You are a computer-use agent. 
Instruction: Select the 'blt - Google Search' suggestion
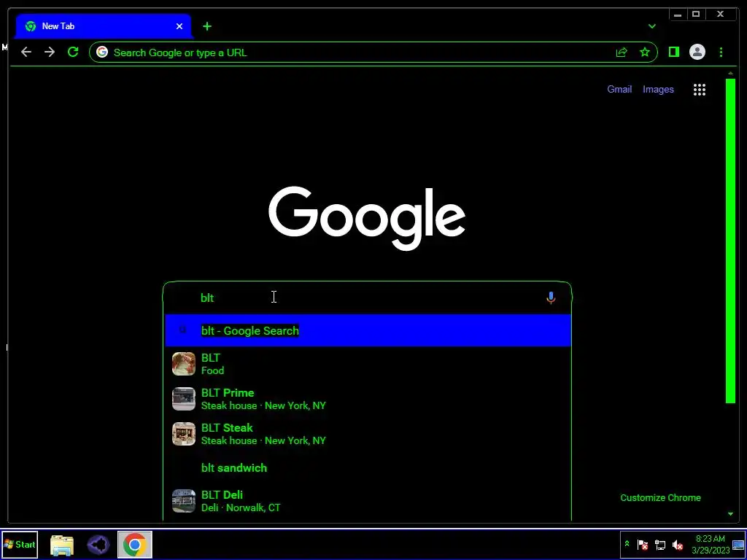click(x=368, y=330)
